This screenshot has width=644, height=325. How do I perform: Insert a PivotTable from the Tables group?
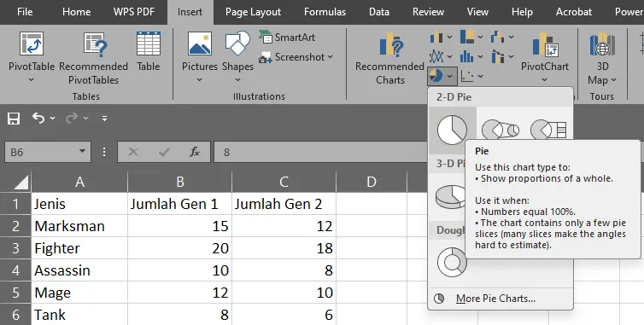point(32,57)
